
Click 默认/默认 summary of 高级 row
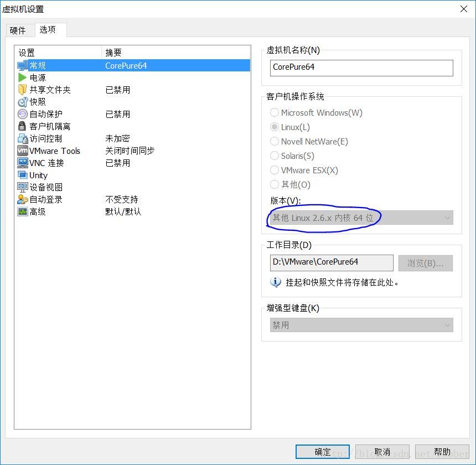123,211
